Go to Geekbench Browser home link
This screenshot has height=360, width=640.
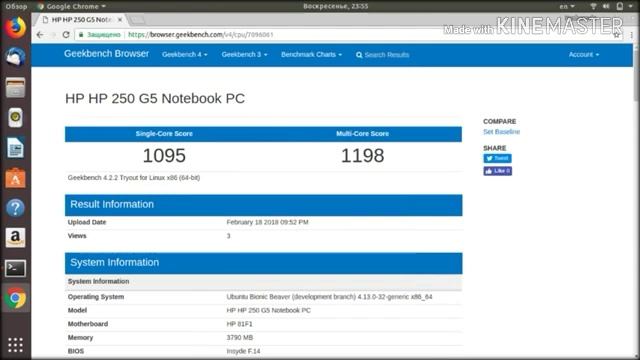pyautogui.click(x=107, y=53)
